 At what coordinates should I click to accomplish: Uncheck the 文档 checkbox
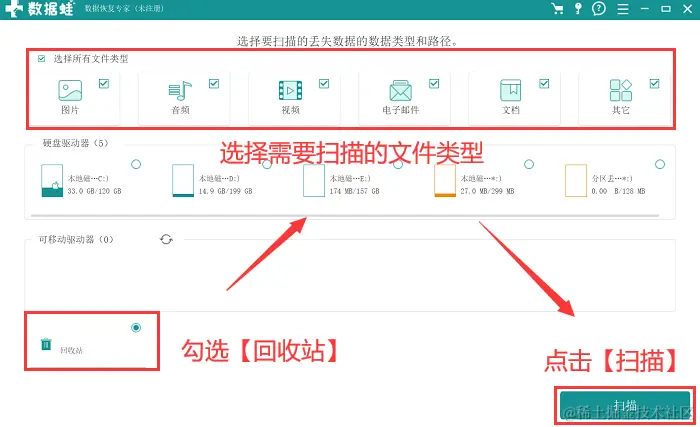point(544,84)
